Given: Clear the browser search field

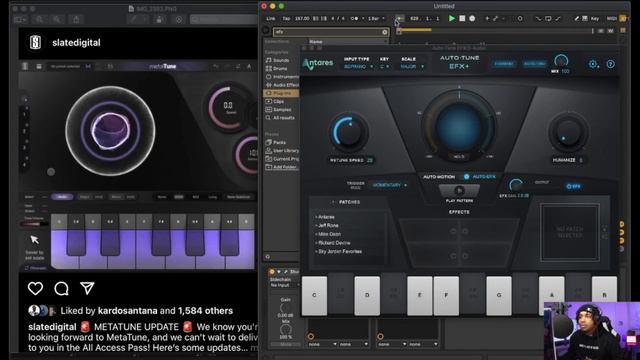Looking at the screenshot, I should point(384,32).
